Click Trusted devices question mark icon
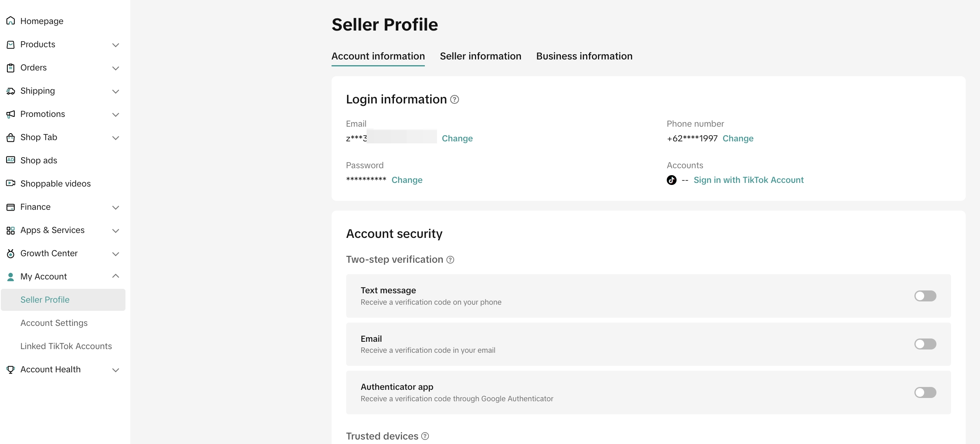This screenshot has width=980, height=444. tap(425, 436)
